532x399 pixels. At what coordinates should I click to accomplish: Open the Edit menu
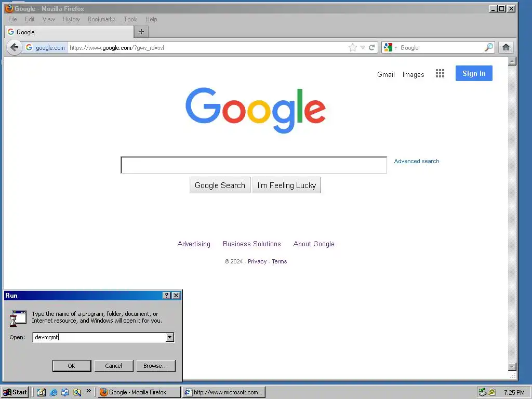(30, 19)
